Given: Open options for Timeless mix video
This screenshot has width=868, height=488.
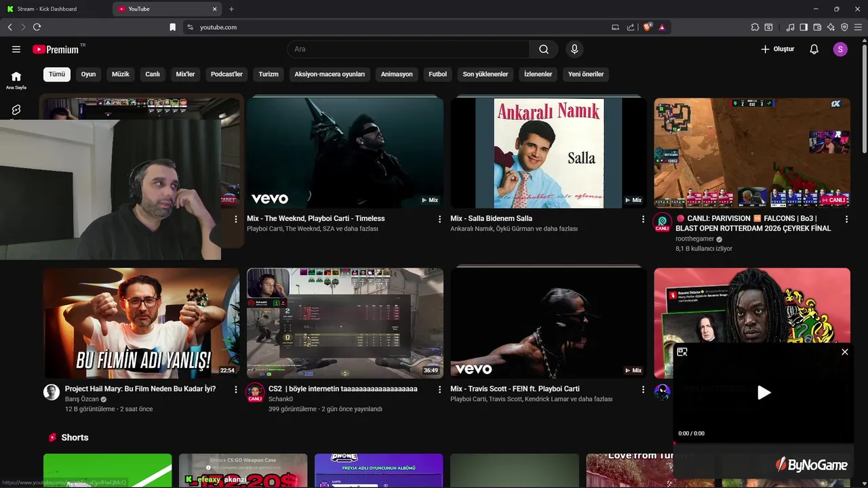Looking at the screenshot, I should click(x=439, y=219).
